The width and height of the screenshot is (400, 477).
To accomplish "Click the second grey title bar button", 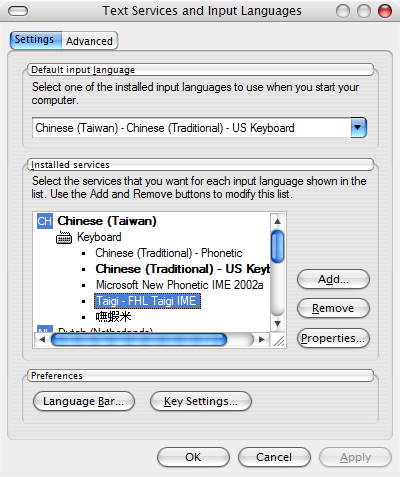I will (364, 11).
